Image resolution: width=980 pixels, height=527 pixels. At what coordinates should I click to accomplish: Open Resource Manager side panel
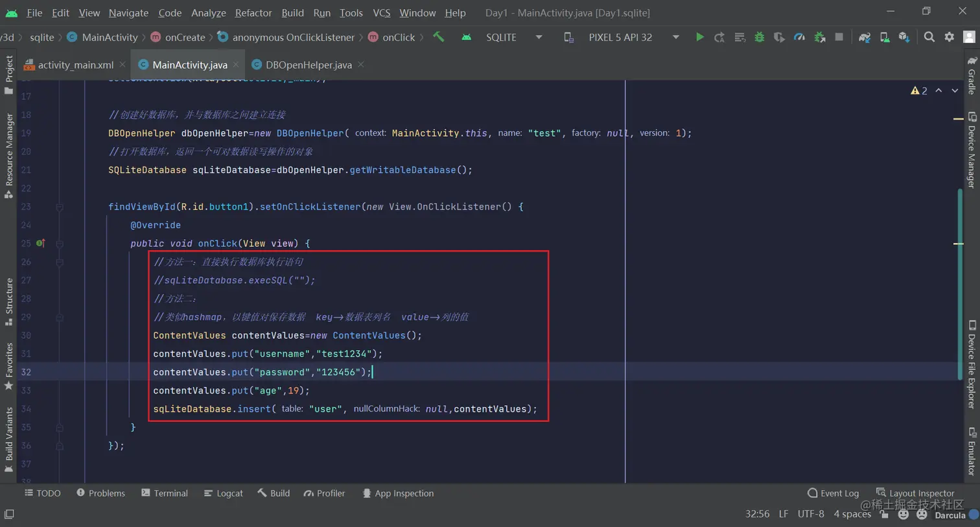tap(9, 156)
